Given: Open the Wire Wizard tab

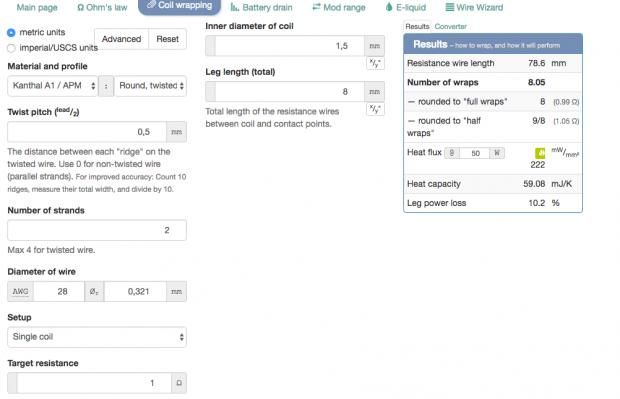Looking at the screenshot, I should pyautogui.click(x=474, y=8).
